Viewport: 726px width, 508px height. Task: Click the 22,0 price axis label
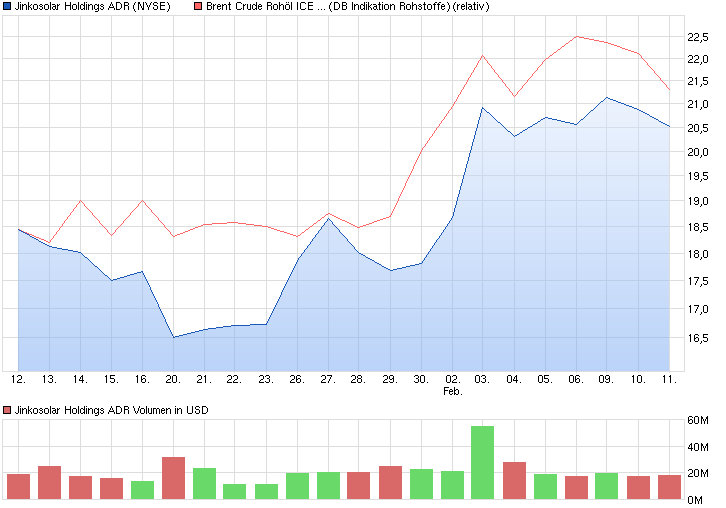698,59
